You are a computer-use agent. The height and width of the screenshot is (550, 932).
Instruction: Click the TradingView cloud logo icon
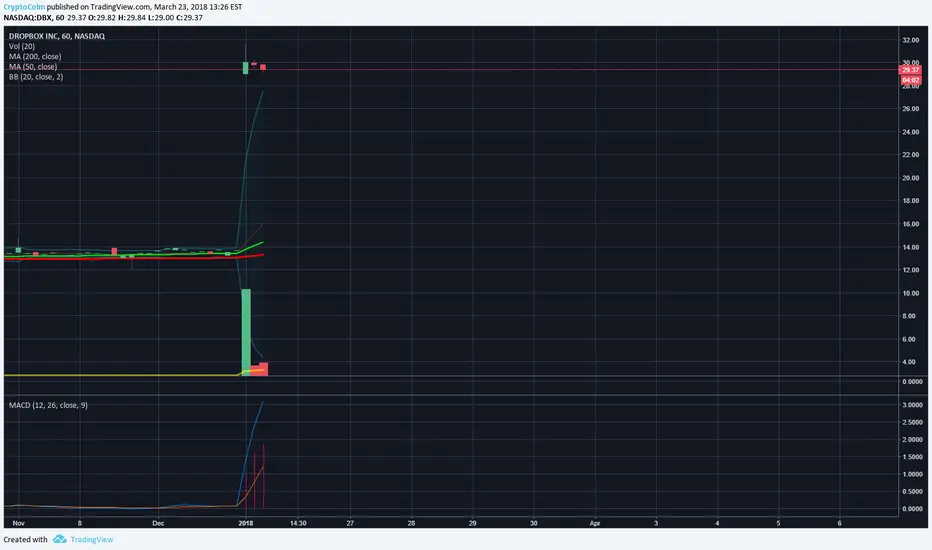tap(59, 539)
